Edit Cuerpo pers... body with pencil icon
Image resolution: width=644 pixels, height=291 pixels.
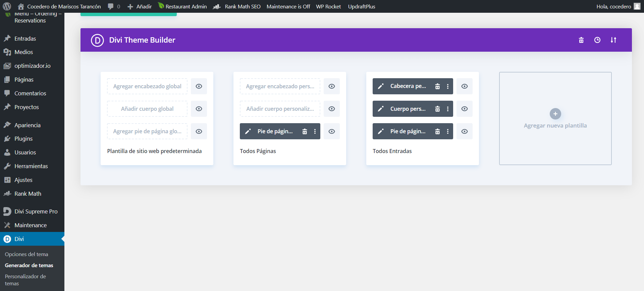coord(381,109)
